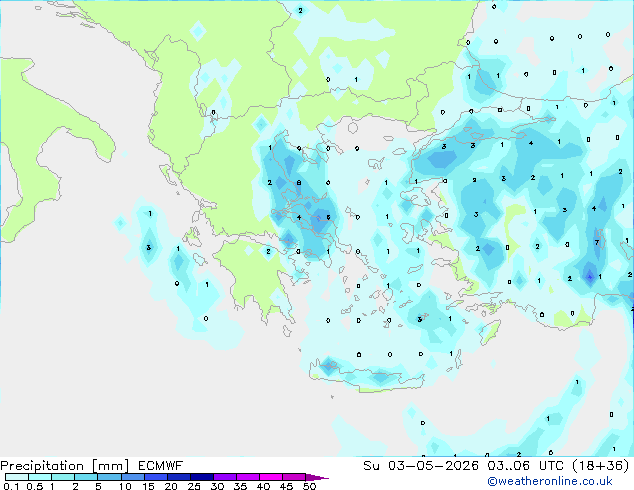Click the legend scale label "0.5"
This screenshot has width=634, height=490.
pos(35,486)
